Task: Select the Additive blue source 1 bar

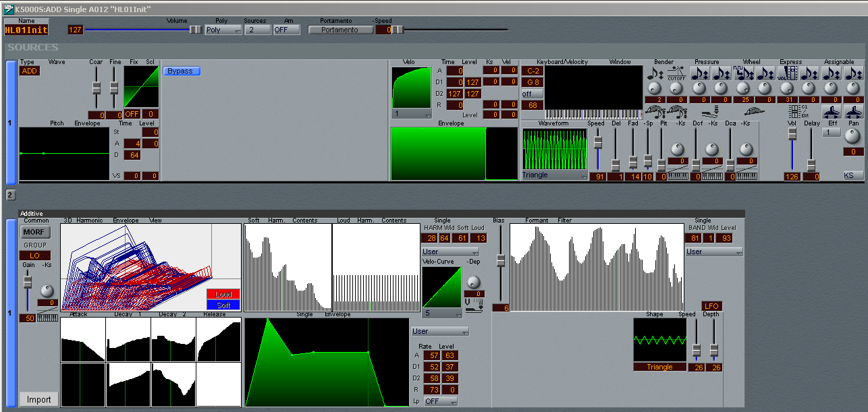Action: [11, 313]
